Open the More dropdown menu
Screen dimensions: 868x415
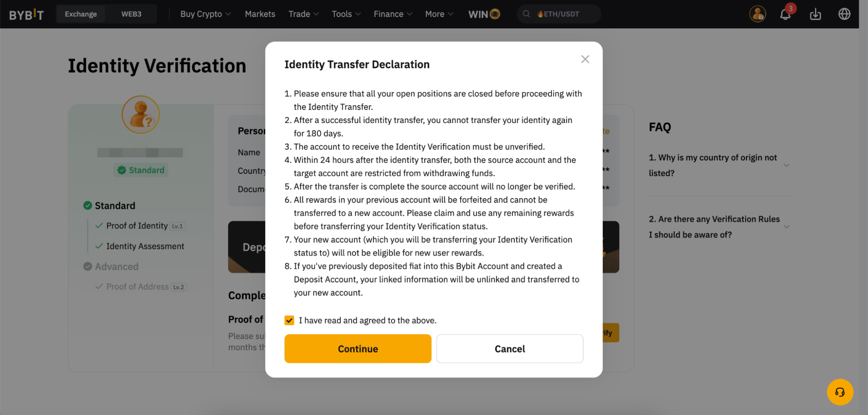439,14
